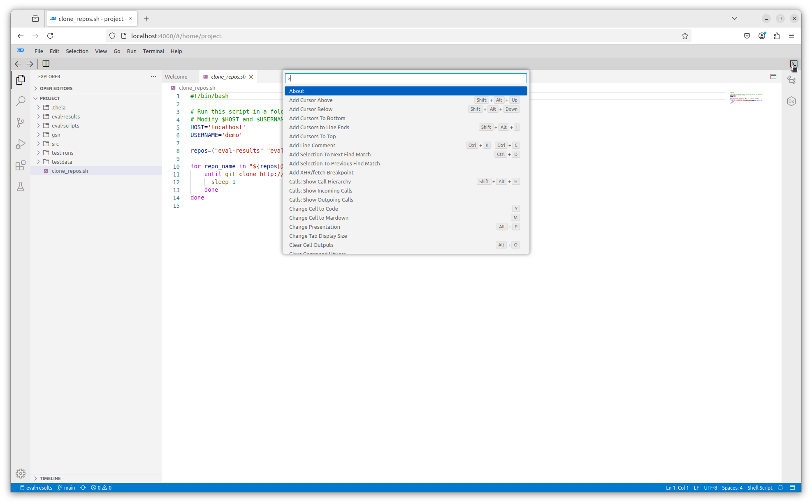This screenshot has height=504, width=812.
Task: Click the main branch in status bar
Action: tap(66, 488)
